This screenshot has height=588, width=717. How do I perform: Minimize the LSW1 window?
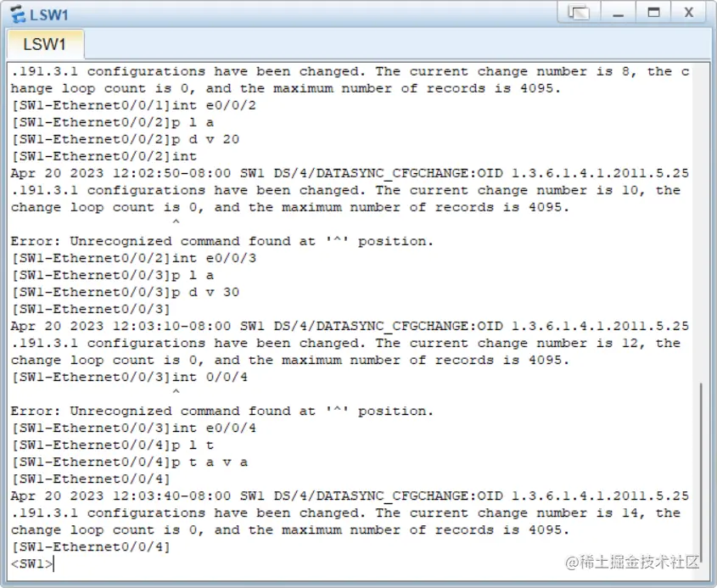click(x=619, y=13)
